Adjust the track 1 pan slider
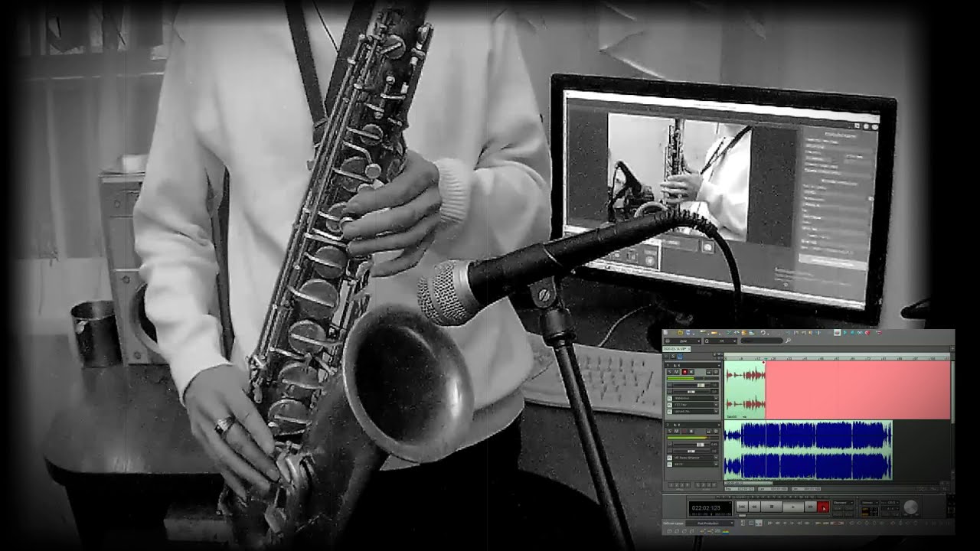Image resolution: width=980 pixels, height=551 pixels. coord(691,392)
